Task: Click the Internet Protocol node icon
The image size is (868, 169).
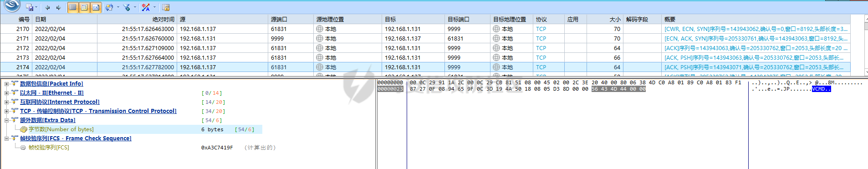Action: (x=15, y=102)
